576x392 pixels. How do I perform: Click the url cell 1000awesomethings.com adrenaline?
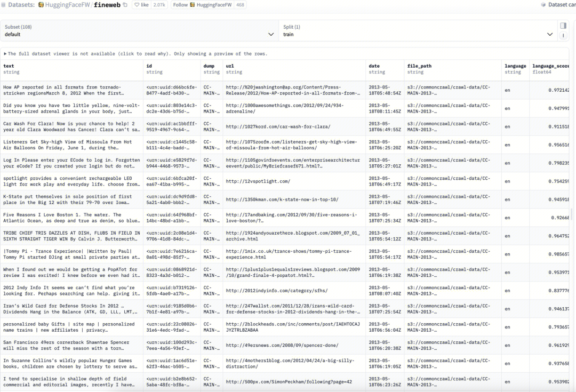294,108
